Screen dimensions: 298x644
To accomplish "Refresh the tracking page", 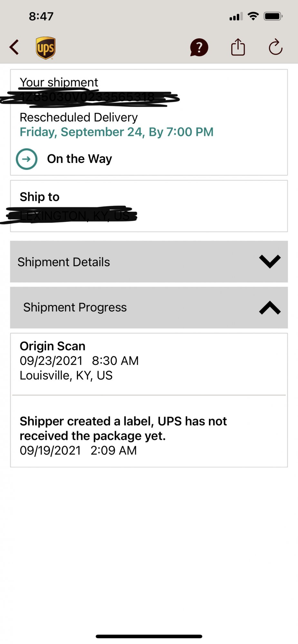I will pos(275,47).
